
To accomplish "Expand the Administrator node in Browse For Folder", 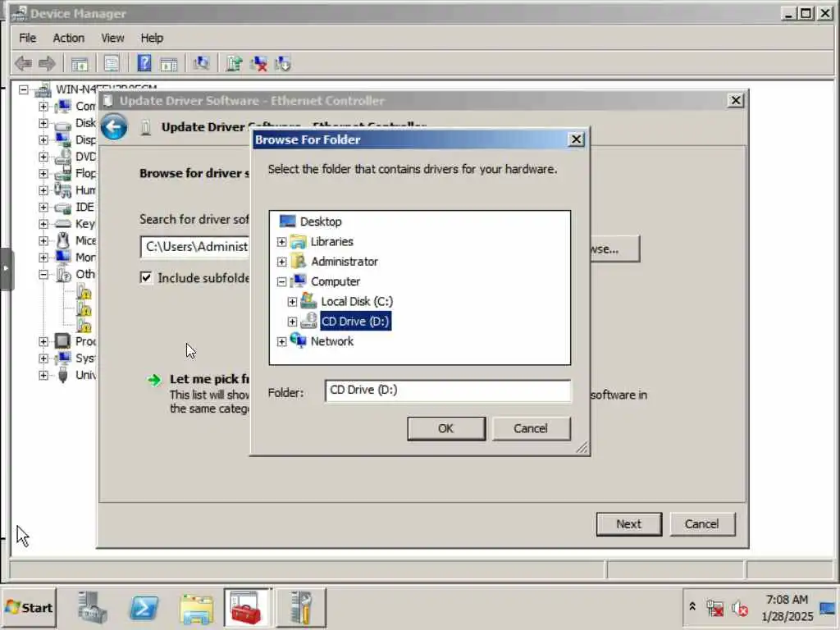I will (281, 262).
